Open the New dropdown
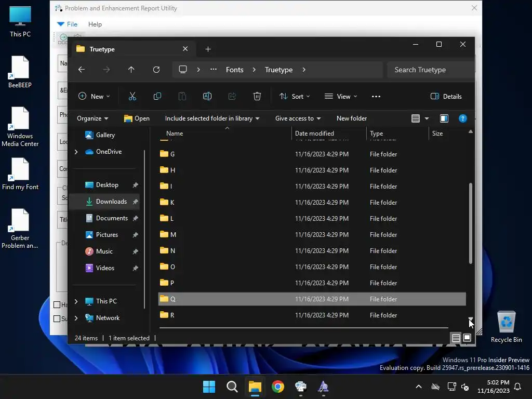532x399 pixels. [x=94, y=96]
